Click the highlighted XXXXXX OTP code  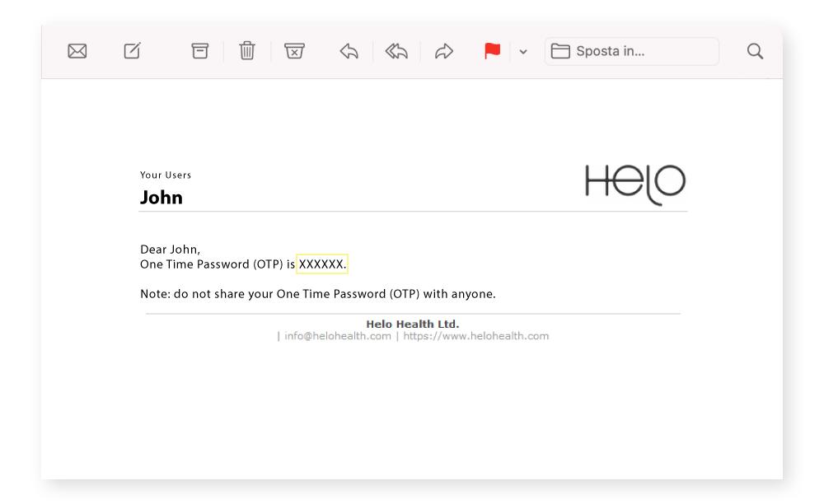click(321, 264)
